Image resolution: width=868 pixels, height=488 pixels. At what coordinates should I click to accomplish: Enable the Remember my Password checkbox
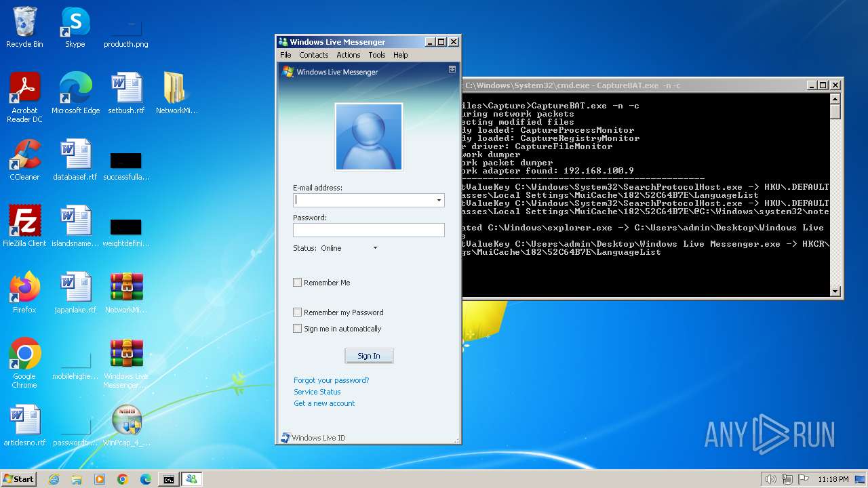[x=297, y=312]
